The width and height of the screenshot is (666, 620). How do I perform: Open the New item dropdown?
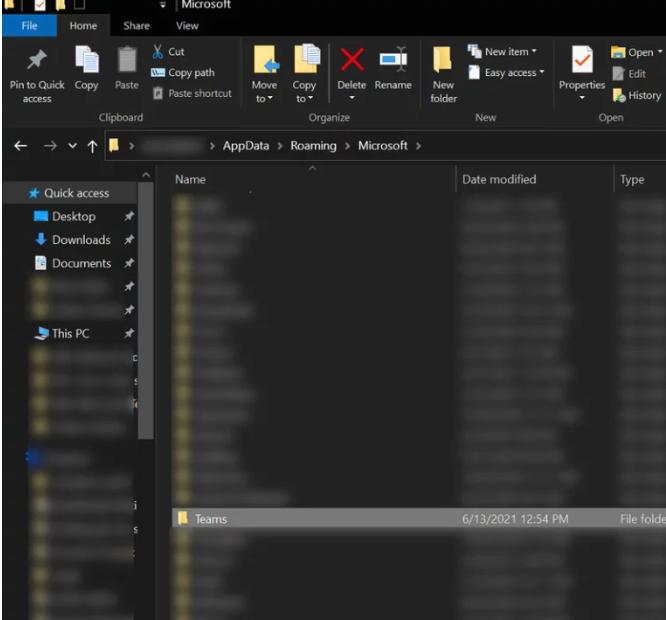[x=502, y=52]
